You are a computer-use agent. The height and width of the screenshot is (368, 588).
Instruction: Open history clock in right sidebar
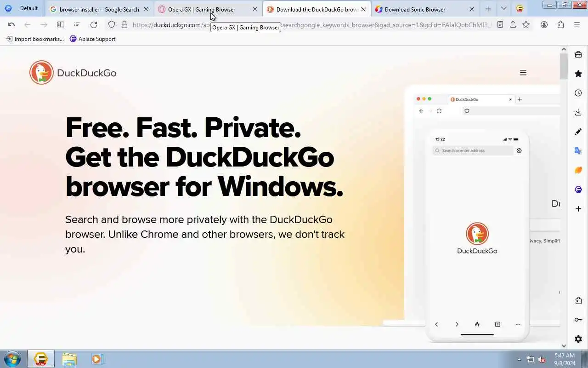point(578,93)
